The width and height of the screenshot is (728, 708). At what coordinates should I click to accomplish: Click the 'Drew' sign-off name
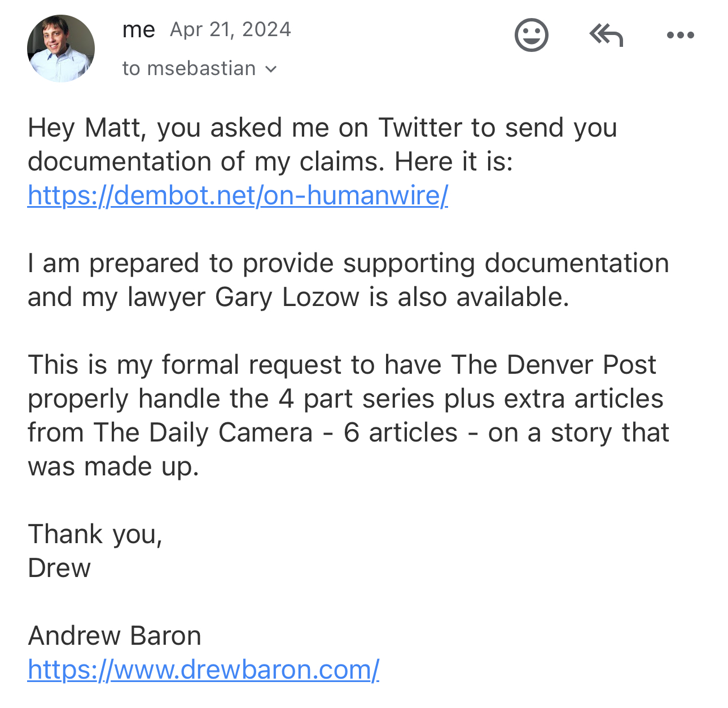pyautogui.click(x=59, y=568)
